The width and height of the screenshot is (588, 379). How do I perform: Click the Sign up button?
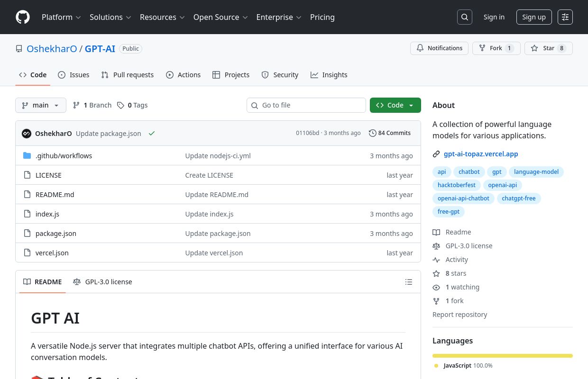(533, 17)
